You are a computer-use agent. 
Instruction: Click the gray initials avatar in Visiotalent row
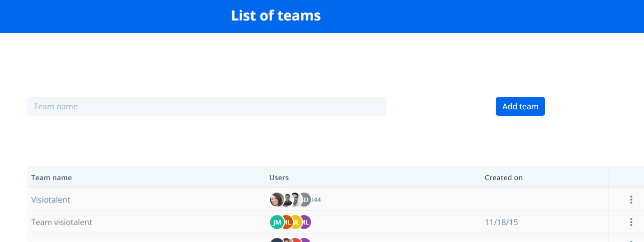[x=306, y=200]
